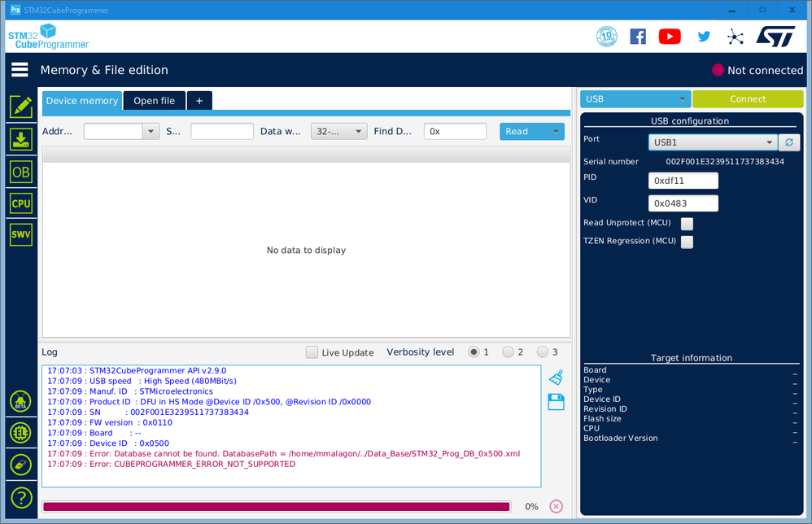Viewport: 812px width, 524px height.
Task: Save the log with floppy icon
Action: [x=557, y=402]
